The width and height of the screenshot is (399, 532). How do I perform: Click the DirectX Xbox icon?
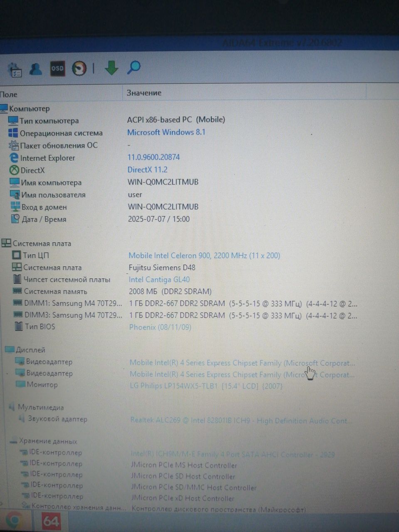tap(15, 170)
